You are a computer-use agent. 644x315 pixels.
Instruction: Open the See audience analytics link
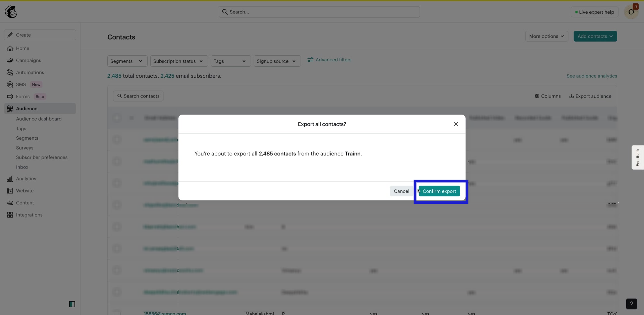point(592,76)
